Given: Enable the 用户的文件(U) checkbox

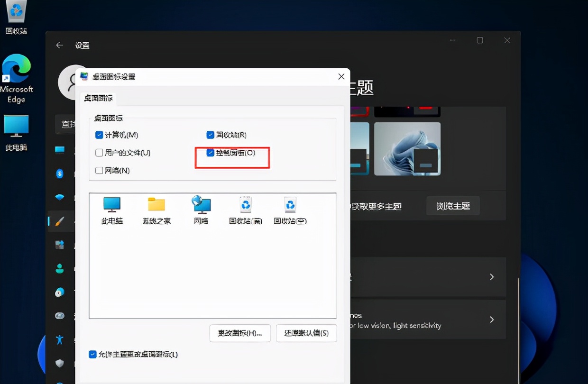Looking at the screenshot, I should (99, 153).
